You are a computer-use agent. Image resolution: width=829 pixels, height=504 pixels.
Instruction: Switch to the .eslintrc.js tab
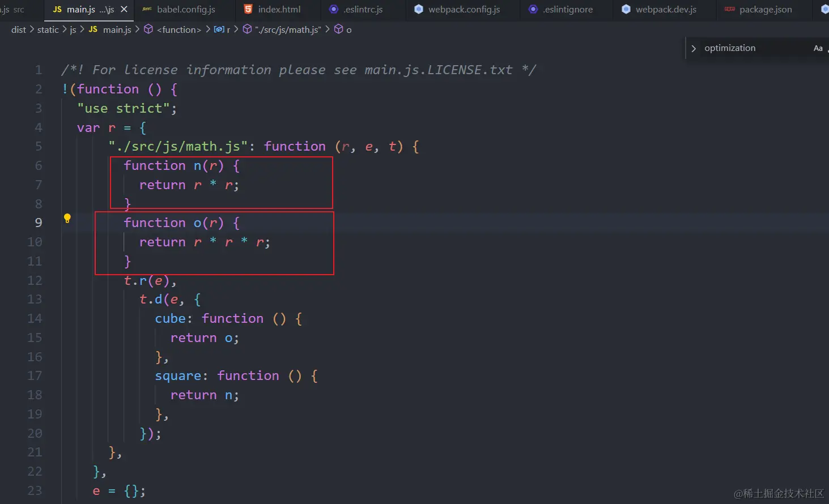click(363, 9)
